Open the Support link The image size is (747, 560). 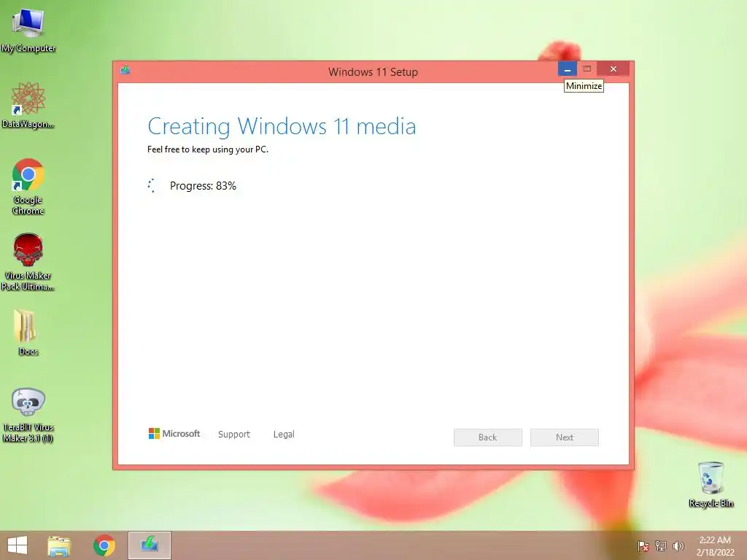pos(234,434)
